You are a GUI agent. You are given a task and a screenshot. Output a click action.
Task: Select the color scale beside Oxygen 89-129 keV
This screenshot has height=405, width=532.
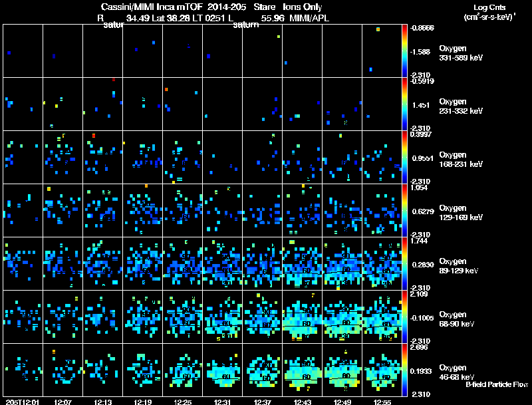[405, 264]
